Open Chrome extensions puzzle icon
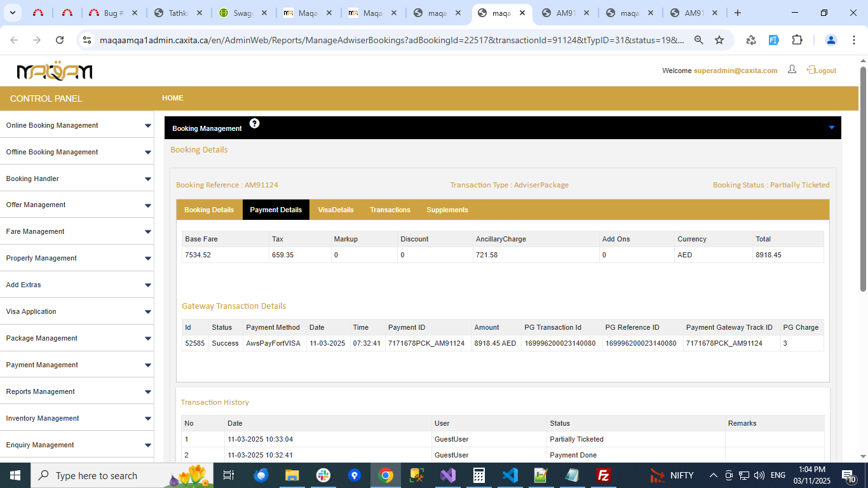The height and width of the screenshot is (488, 868). point(797,40)
